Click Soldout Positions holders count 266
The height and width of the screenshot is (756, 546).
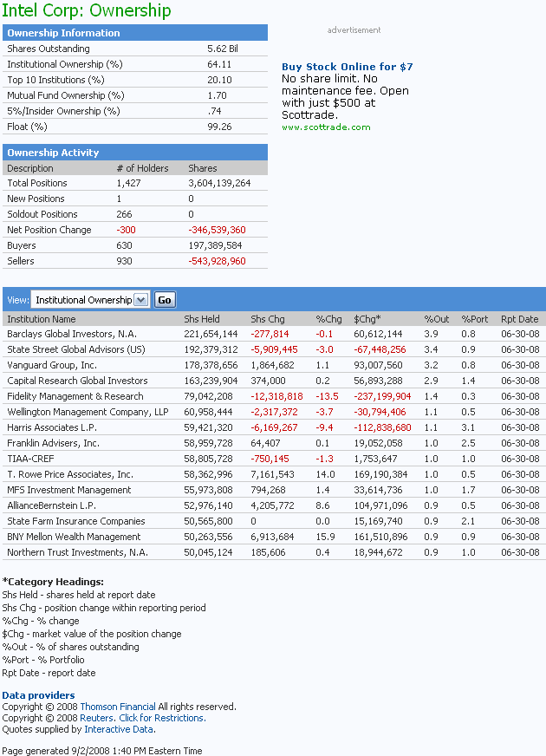click(x=124, y=214)
